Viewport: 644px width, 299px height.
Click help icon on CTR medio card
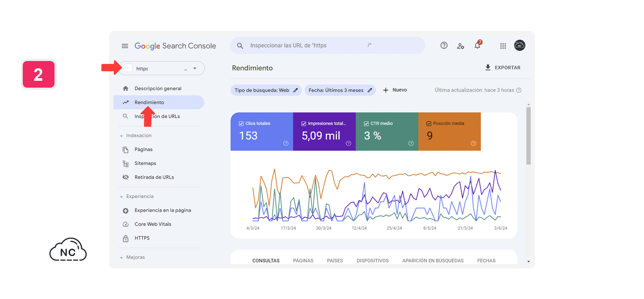(411, 143)
